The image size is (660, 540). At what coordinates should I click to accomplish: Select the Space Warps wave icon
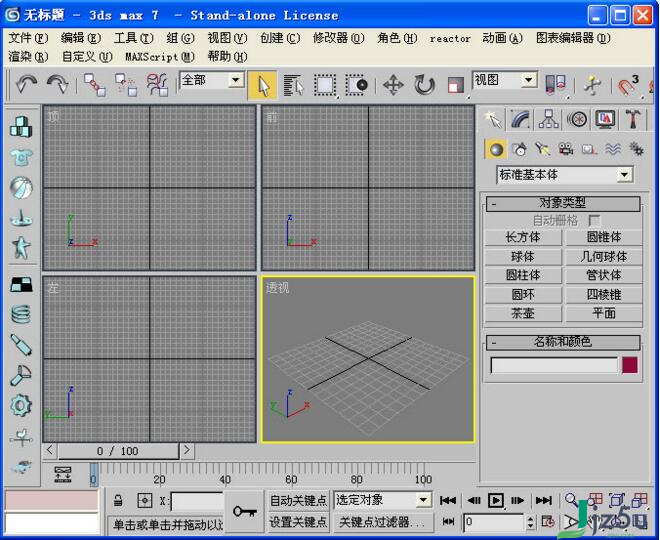tap(613, 149)
